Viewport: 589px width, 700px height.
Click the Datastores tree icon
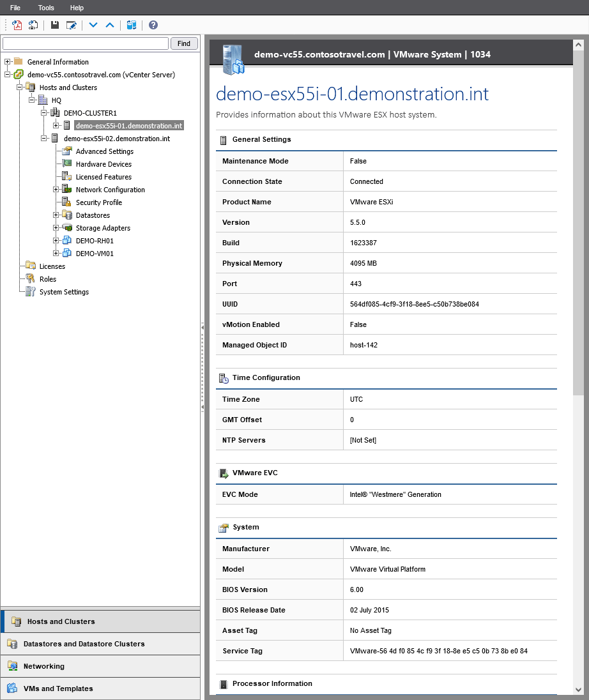[67, 215]
